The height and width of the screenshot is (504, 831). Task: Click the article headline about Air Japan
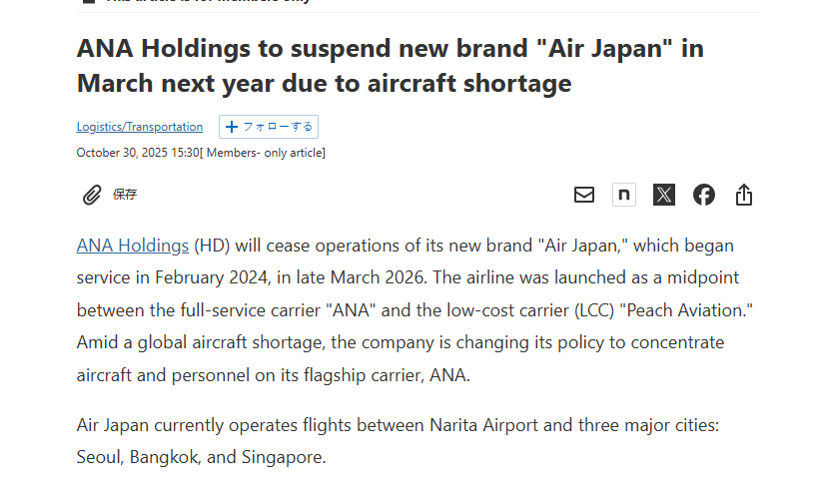pos(391,65)
